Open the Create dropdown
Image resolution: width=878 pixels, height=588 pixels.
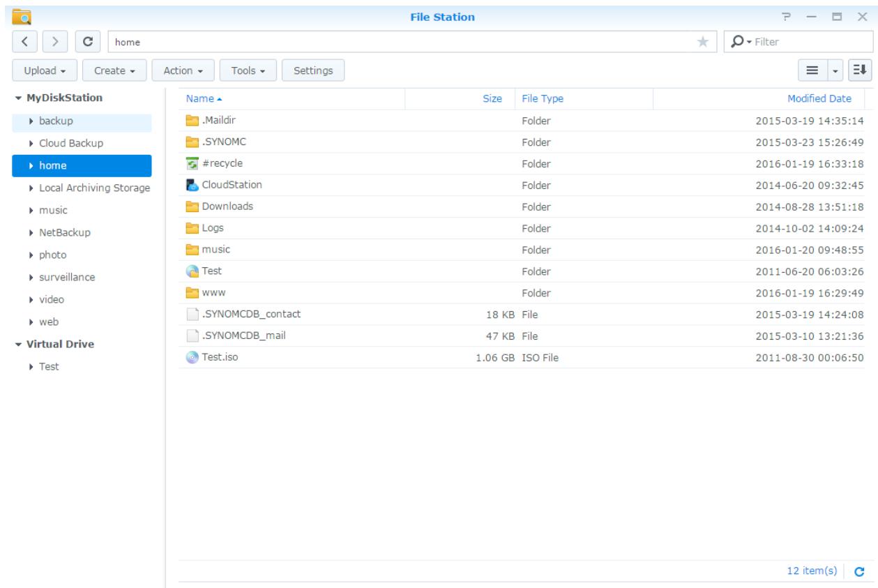point(114,70)
